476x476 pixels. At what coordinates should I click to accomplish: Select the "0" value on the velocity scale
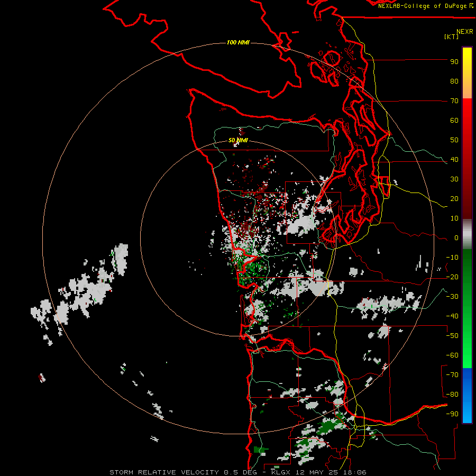pyautogui.click(x=456, y=238)
